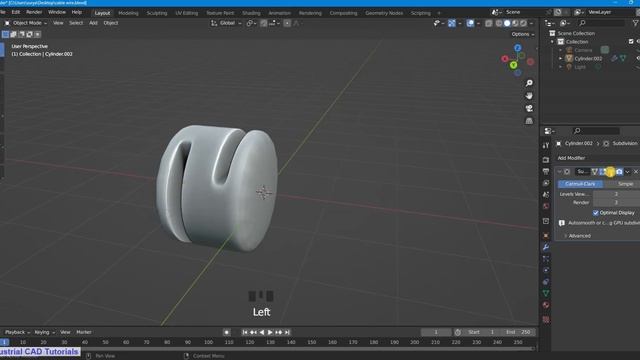The height and width of the screenshot is (360, 640).
Task: Toggle Collection exclude checkbox in outliner
Action: (x=631, y=42)
